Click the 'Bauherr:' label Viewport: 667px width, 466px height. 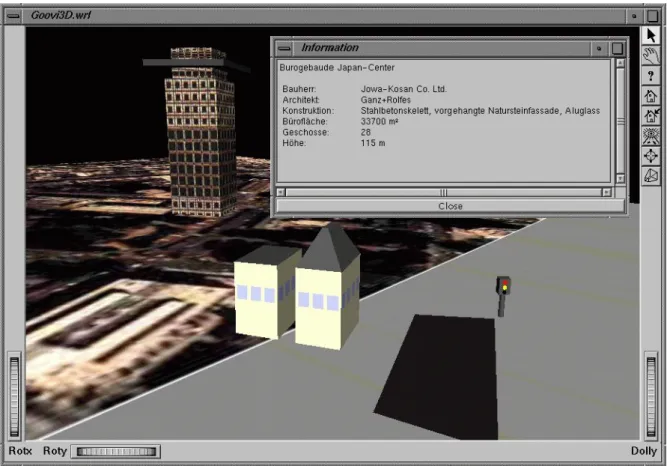coord(299,89)
